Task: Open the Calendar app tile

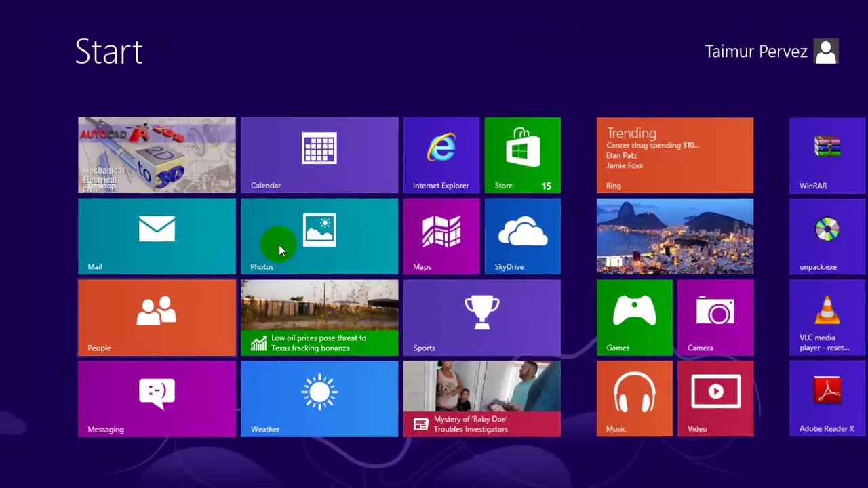Action: tap(319, 155)
